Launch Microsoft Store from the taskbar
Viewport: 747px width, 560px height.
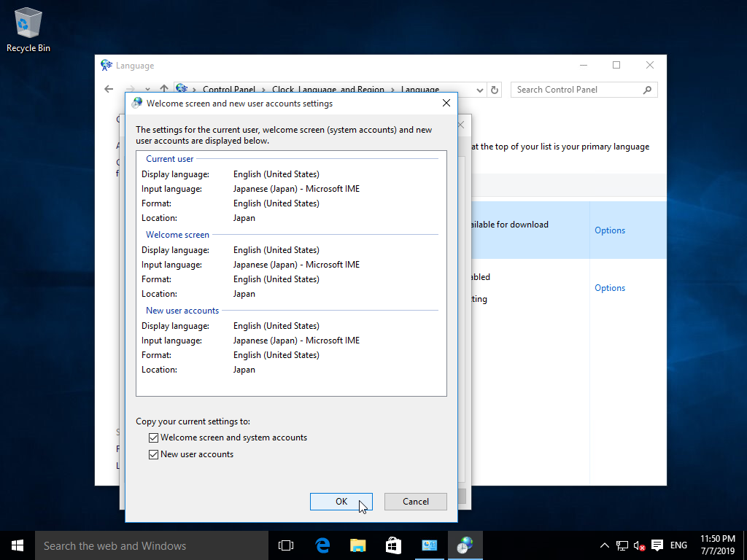click(393, 545)
